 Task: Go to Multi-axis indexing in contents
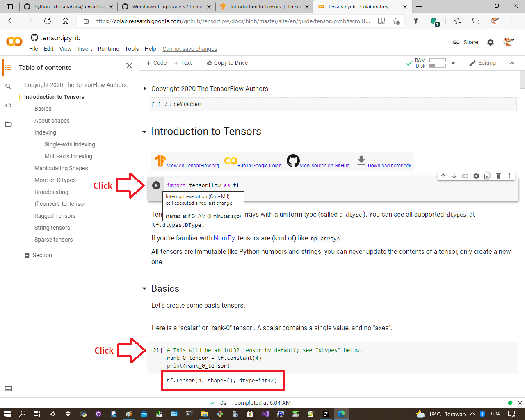pos(68,156)
